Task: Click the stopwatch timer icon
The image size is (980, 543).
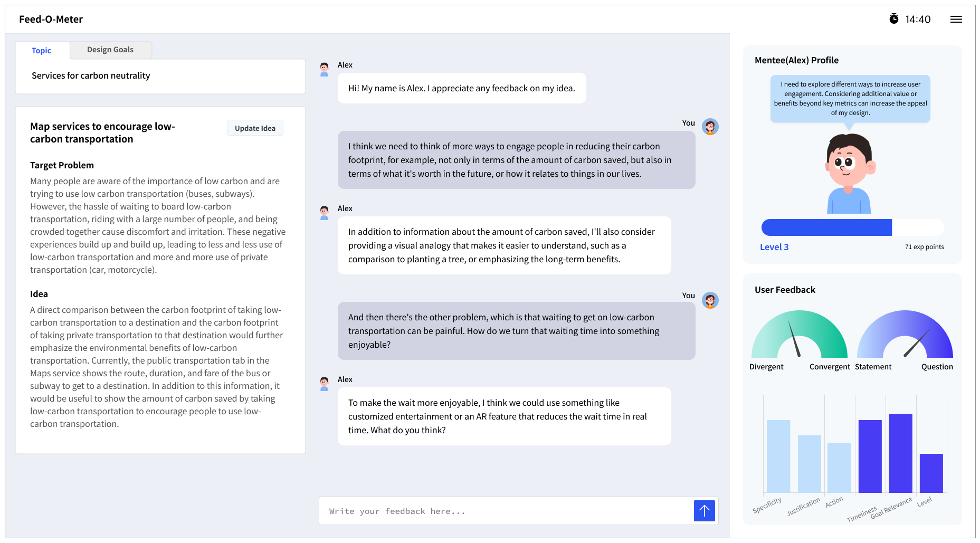Action: tap(893, 19)
